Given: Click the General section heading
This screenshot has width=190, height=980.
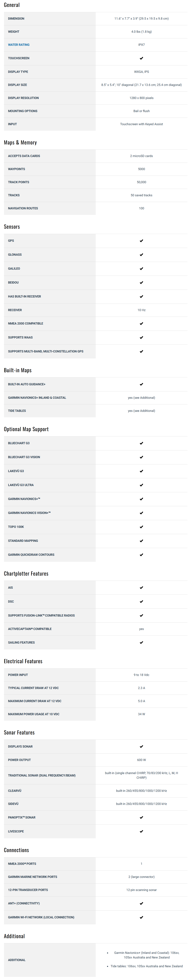Looking at the screenshot, I should pyautogui.click(x=12, y=5).
